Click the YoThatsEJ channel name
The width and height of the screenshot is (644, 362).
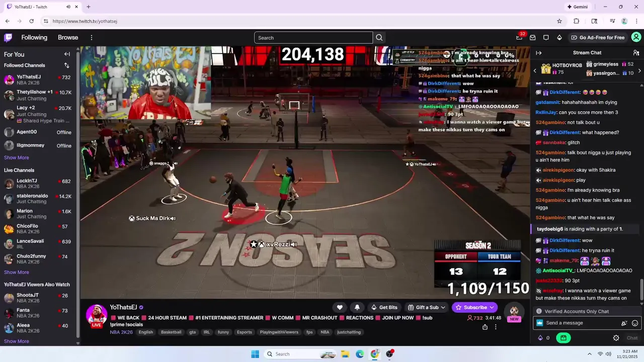(123, 307)
